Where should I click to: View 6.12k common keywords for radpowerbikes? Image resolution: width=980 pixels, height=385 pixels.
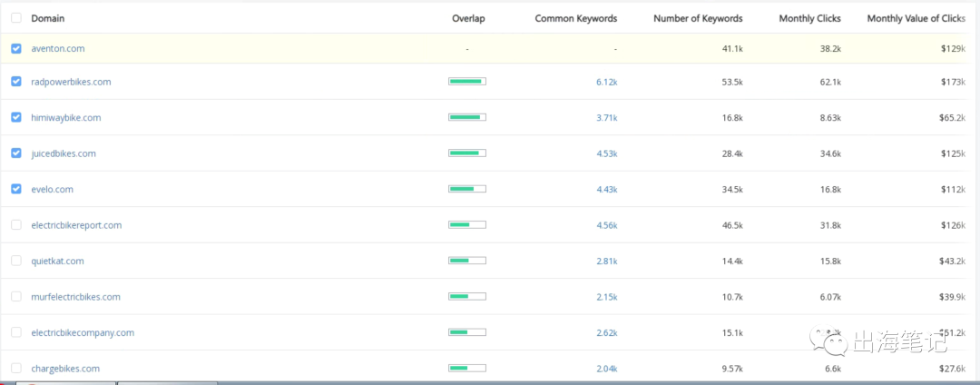click(606, 82)
